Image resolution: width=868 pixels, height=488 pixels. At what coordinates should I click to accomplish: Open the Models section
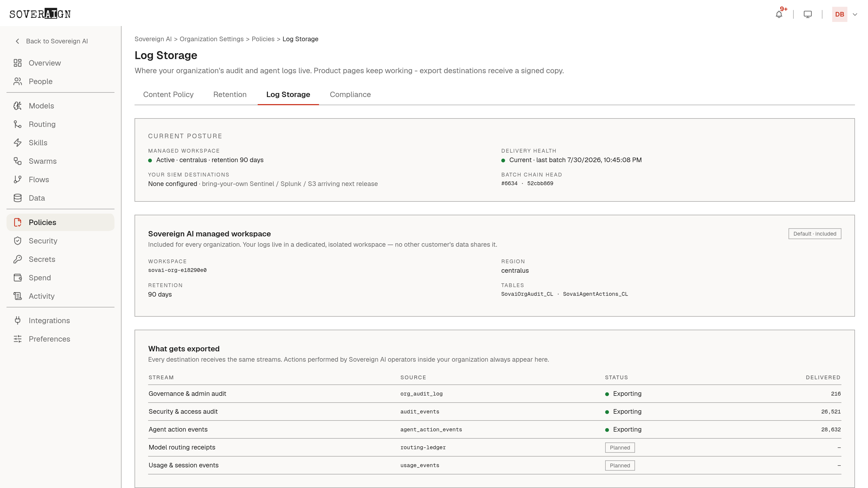tap(60, 106)
